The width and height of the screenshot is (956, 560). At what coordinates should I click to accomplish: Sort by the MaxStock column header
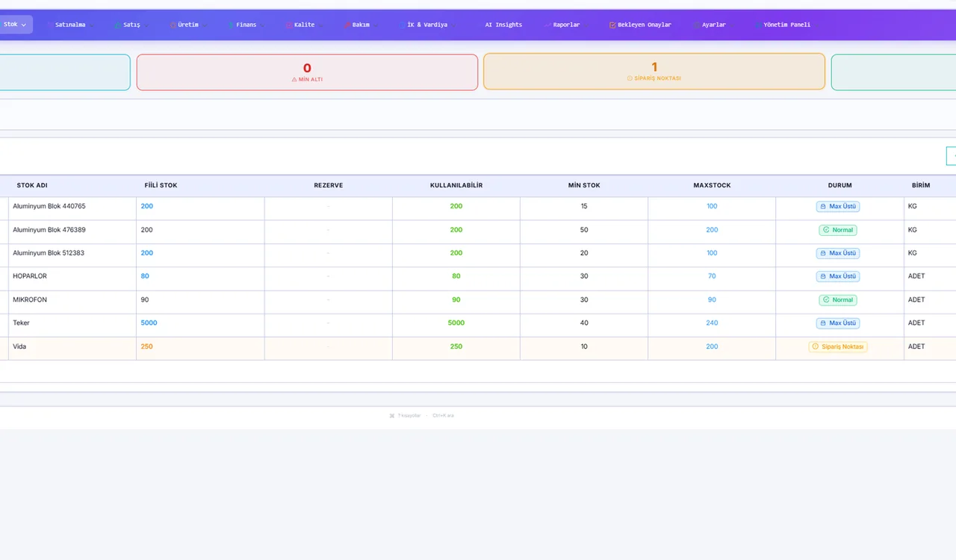point(712,185)
